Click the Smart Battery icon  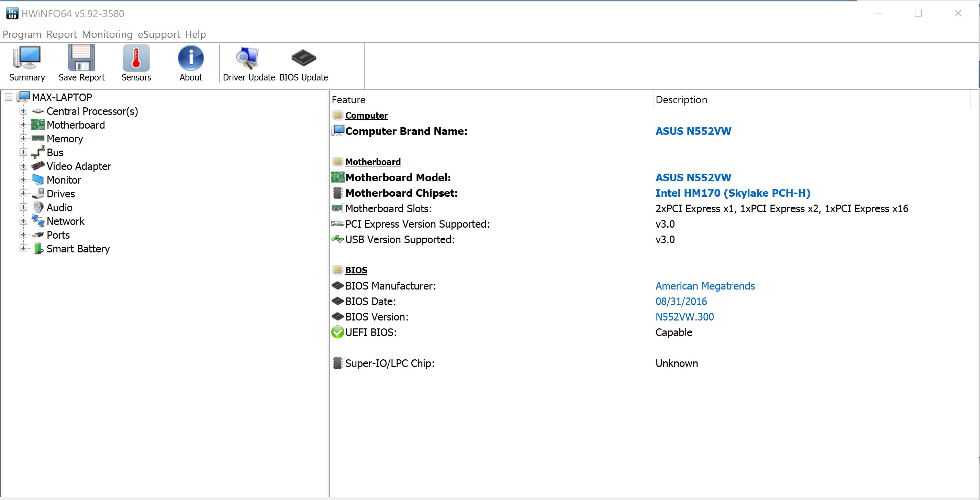point(38,248)
